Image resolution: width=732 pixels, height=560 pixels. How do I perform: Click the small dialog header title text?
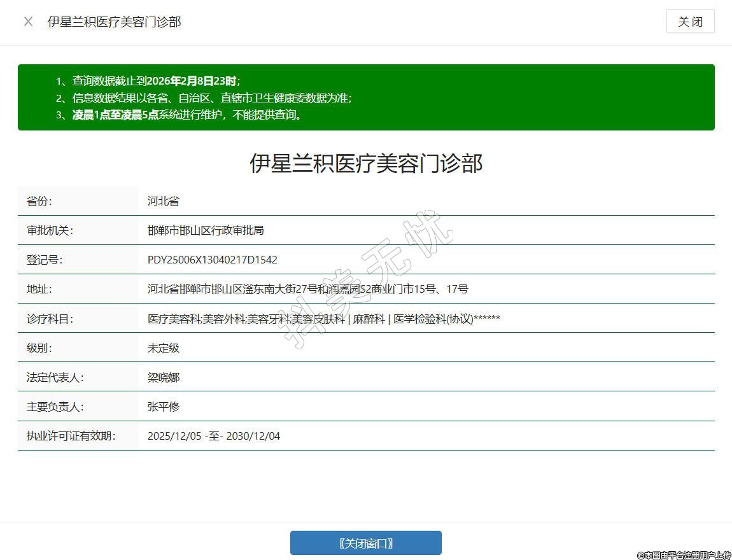115,22
